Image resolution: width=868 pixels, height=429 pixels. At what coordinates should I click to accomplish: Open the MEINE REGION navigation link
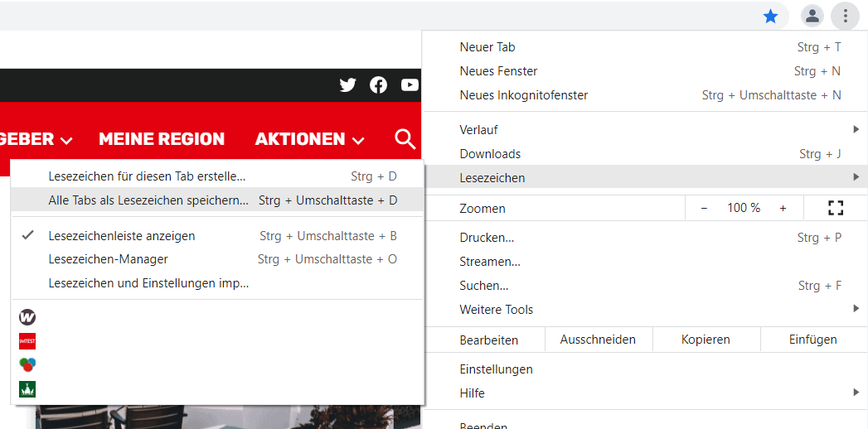pos(162,139)
